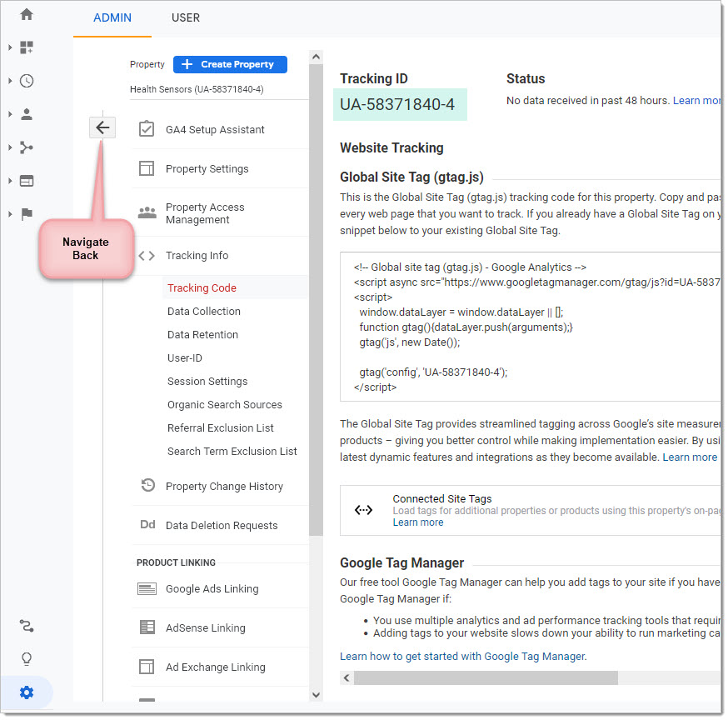Expand the Audience section arrow
The height and width of the screenshot is (720, 728).
10,114
